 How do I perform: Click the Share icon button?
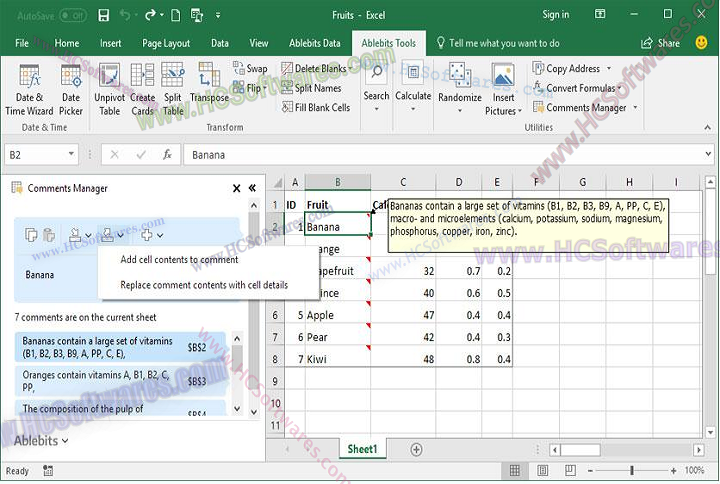tap(660, 43)
